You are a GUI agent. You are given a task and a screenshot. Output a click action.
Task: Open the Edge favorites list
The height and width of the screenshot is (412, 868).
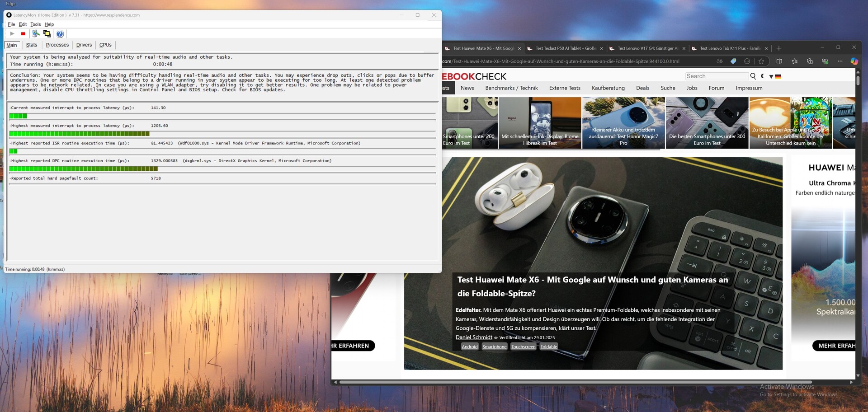tap(795, 61)
